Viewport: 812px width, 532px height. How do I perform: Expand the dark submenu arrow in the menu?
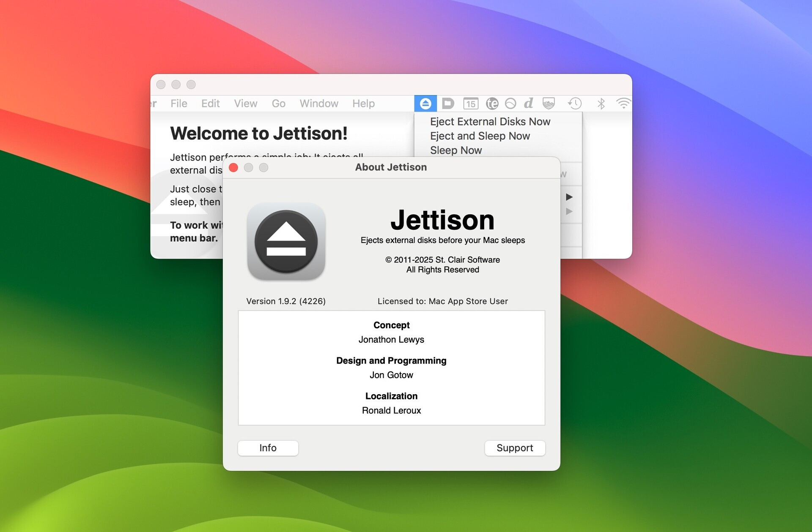[570, 197]
